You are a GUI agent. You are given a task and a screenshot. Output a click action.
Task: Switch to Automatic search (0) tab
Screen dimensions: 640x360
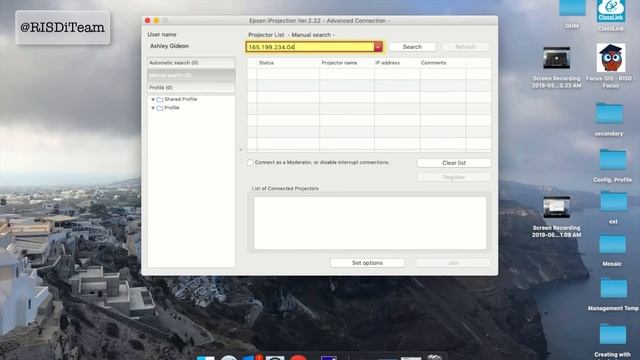click(191, 63)
